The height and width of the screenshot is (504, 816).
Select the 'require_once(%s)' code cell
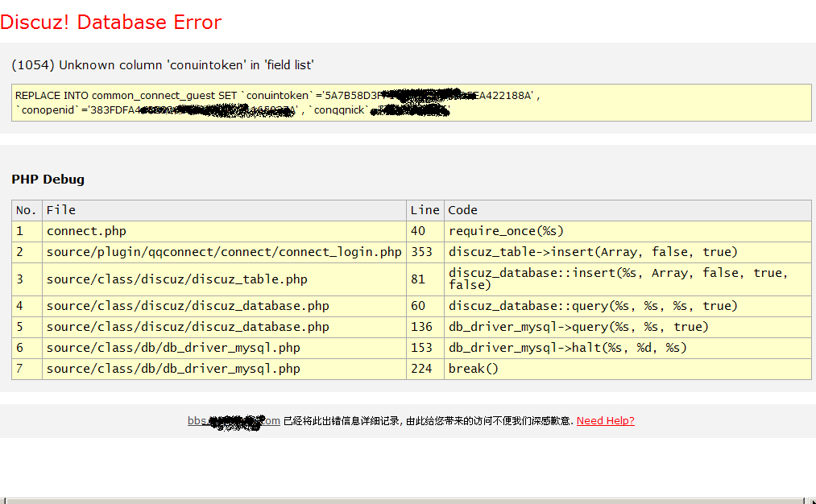tap(628, 231)
